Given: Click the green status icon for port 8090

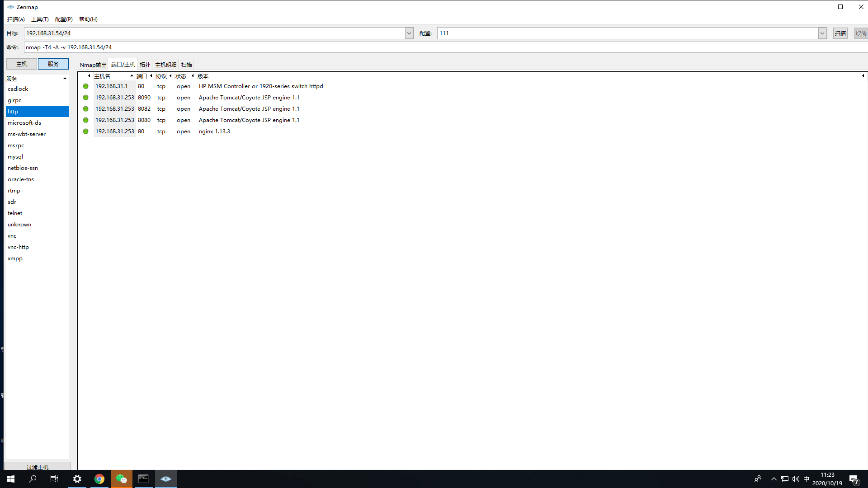Looking at the screenshot, I should point(85,98).
